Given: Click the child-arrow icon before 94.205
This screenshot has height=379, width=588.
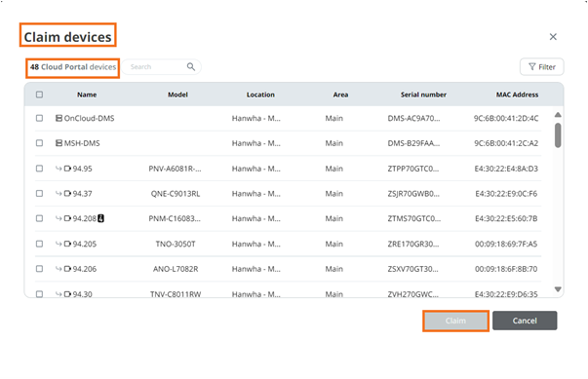Looking at the screenshot, I should [59, 244].
